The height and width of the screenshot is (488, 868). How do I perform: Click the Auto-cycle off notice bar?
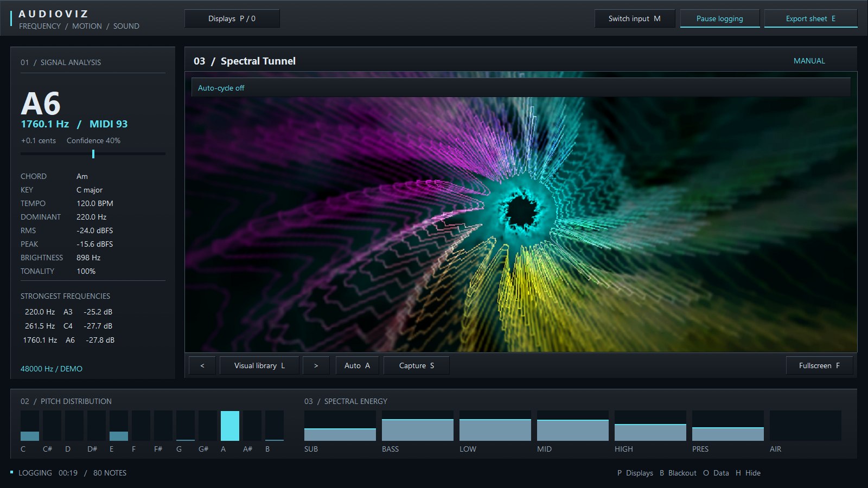521,88
